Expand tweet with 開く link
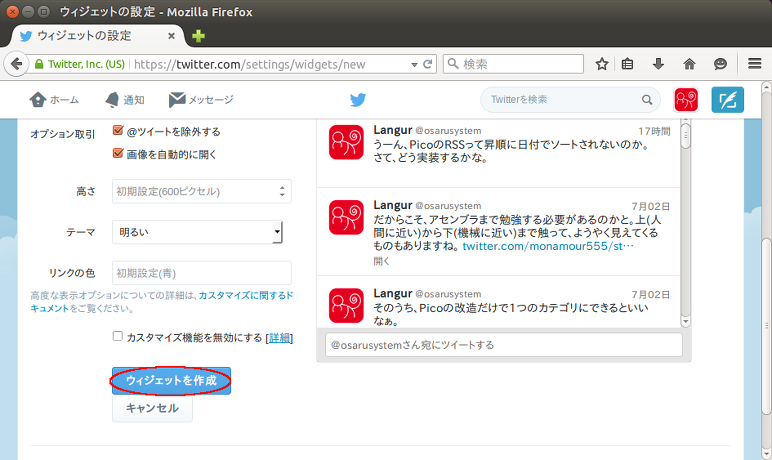The height and width of the screenshot is (460, 772). click(x=382, y=261)
